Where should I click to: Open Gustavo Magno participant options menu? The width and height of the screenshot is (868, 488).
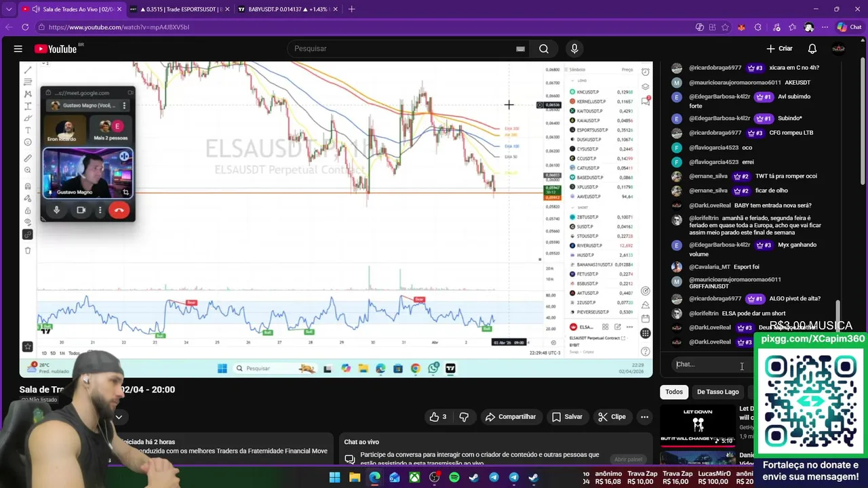(124, 106)
